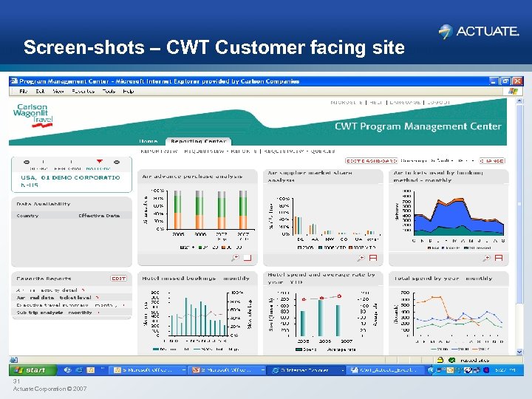532x399 pixels.
Task: Click the CHANGE currency button
Action: point(491,161)
